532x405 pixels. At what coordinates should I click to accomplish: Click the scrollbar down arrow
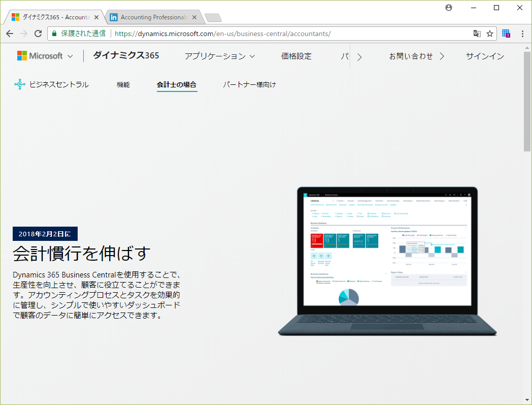click(x=527, y=400)
